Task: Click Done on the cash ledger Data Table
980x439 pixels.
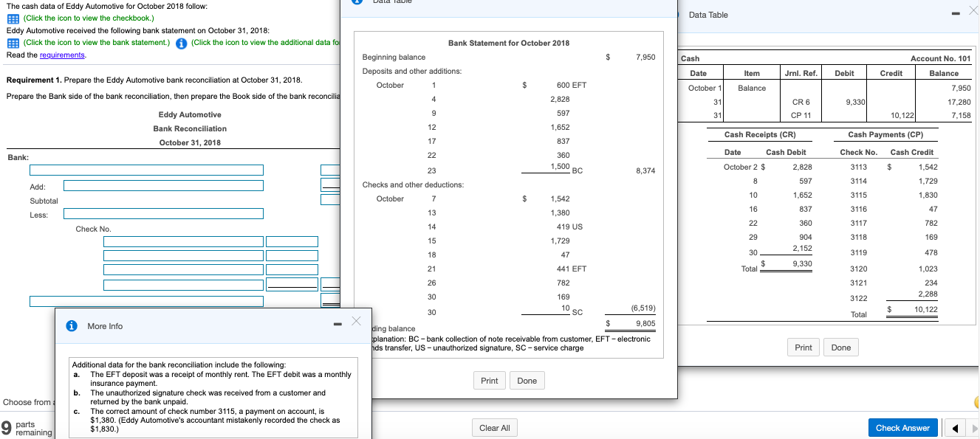Action: 841,347
